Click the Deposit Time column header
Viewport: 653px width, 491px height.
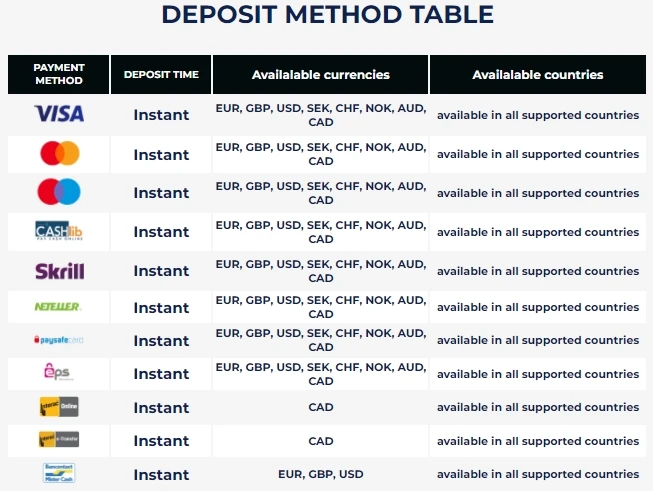tap(161, 74)
